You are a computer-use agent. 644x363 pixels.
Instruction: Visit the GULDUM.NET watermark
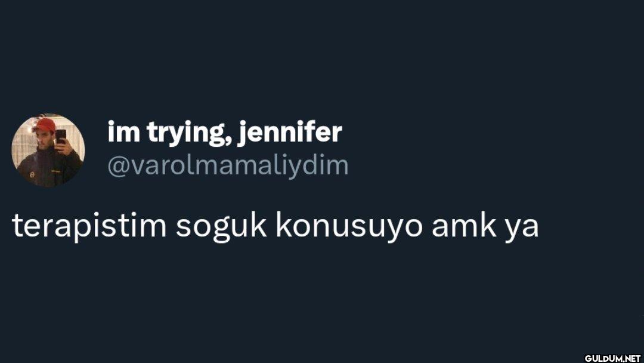coord(612,358)
